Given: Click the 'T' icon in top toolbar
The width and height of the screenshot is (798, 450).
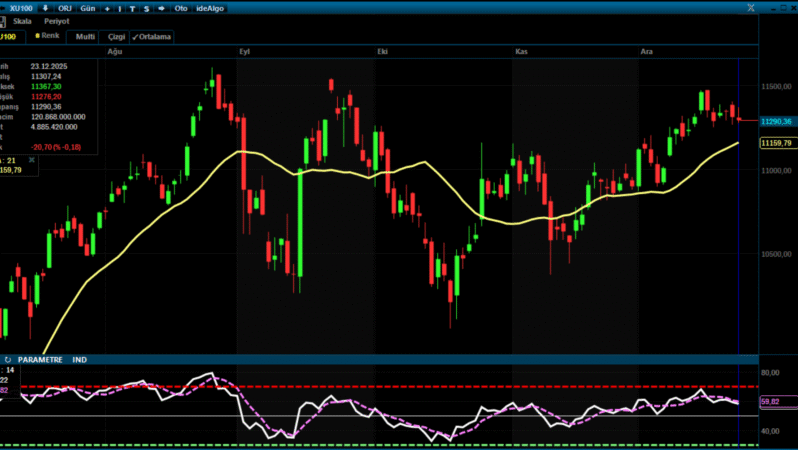Looking at the screenshot, I should 133,8.
